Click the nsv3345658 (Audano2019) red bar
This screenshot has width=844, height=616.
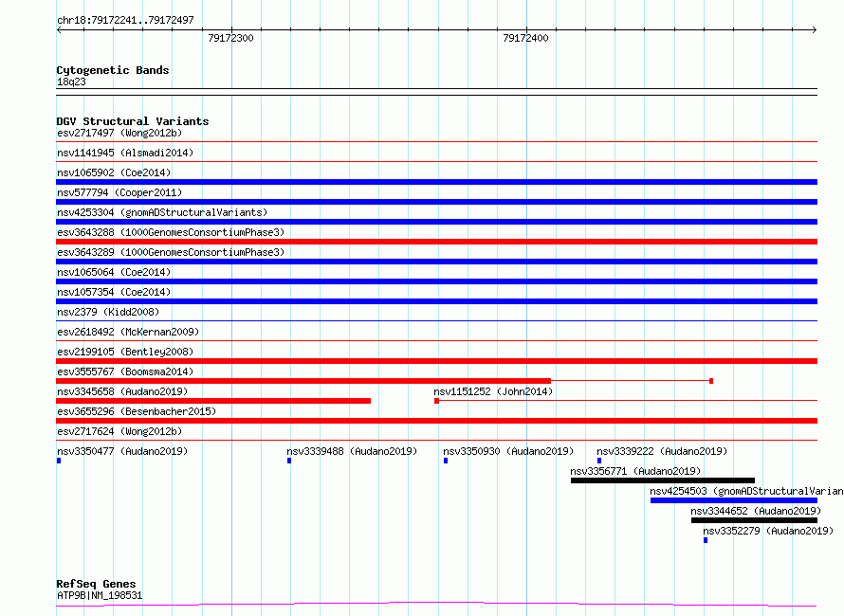point(213,401)
